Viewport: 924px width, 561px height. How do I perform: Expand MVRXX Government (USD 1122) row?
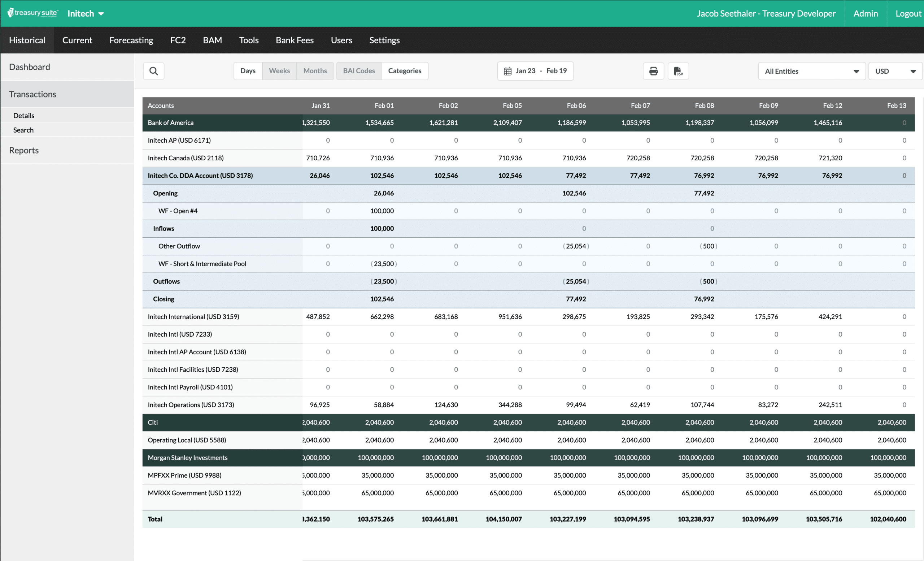(528, 493)
